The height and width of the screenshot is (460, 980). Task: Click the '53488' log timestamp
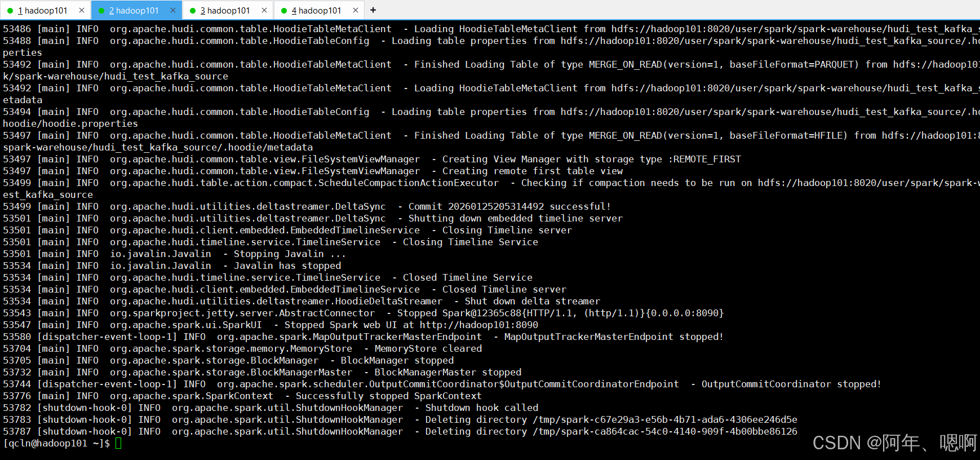click(x=17, y=41)
